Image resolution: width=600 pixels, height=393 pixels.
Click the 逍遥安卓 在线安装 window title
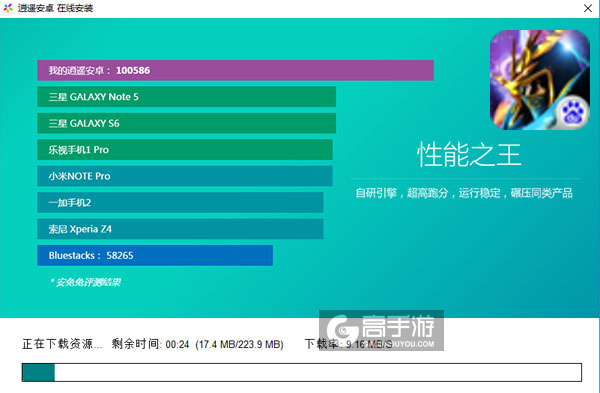pyautogui.click(x=55, y=8)
